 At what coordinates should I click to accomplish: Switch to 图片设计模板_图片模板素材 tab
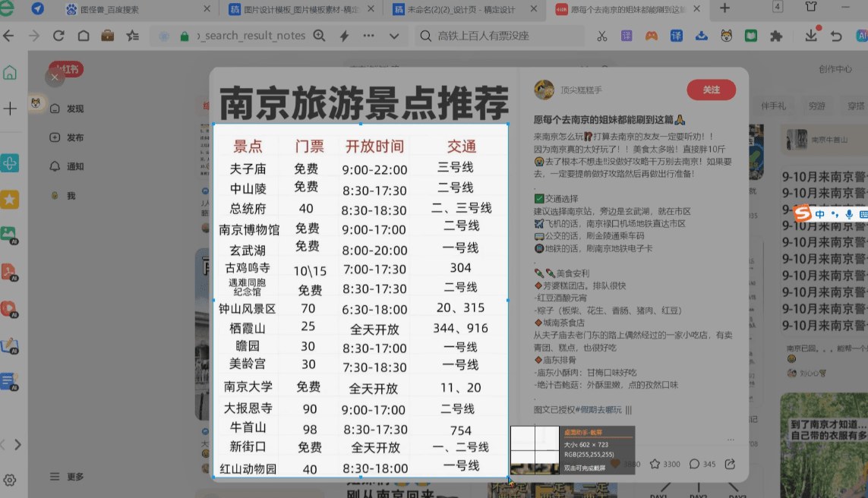point(301,9)
